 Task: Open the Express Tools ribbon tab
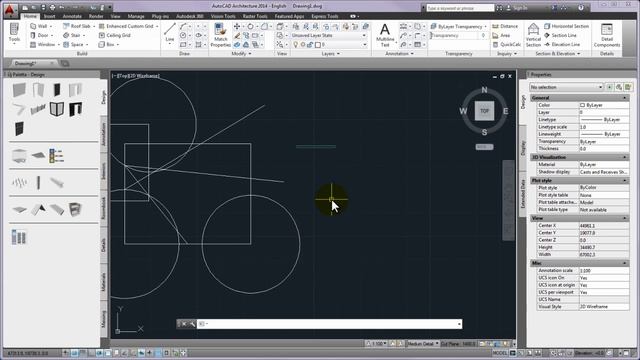(324, 16)
